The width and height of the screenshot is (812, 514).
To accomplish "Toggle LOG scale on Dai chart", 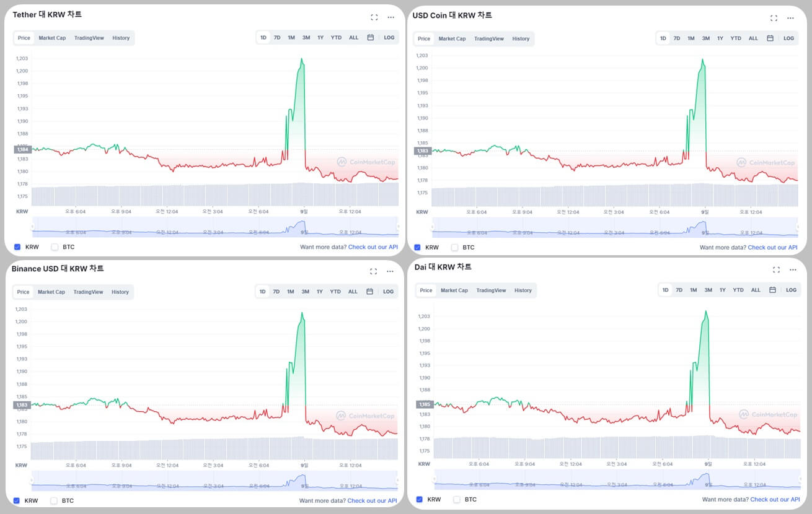I will click(791, 290).
